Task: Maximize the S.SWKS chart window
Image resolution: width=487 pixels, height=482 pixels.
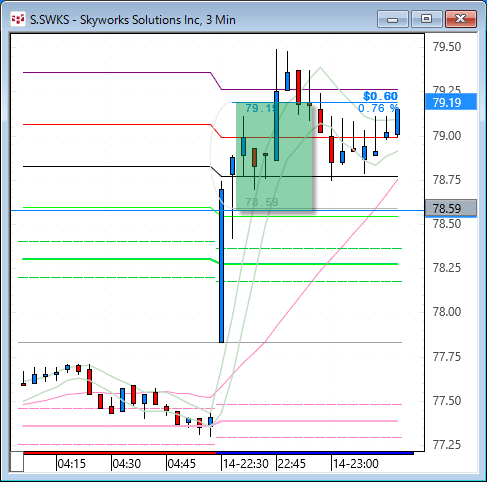Action: 426,19
